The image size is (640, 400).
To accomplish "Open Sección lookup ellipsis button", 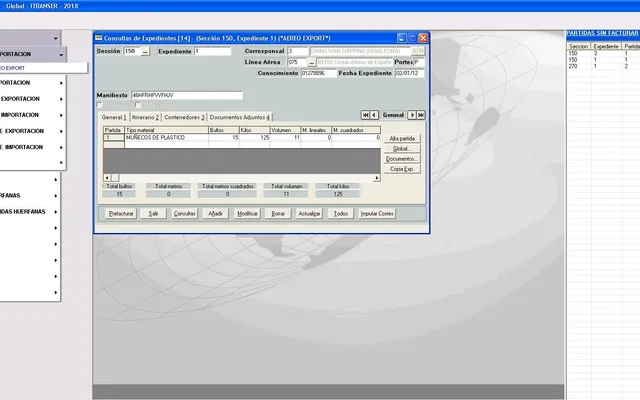I will point(145,51).
